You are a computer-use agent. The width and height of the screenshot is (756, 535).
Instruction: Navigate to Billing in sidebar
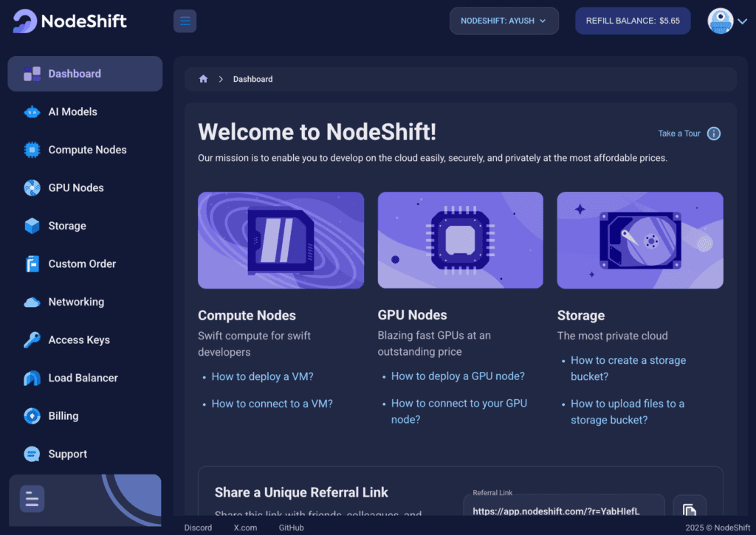click(85, 416)
